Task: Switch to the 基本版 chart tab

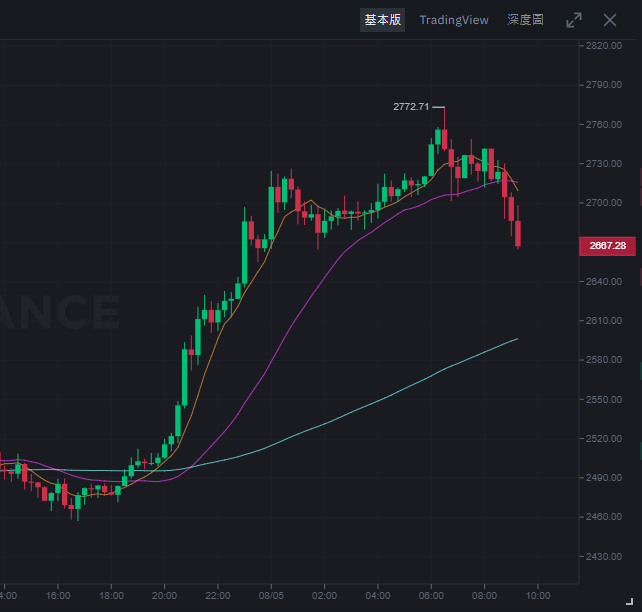Action: coord(382,20)
